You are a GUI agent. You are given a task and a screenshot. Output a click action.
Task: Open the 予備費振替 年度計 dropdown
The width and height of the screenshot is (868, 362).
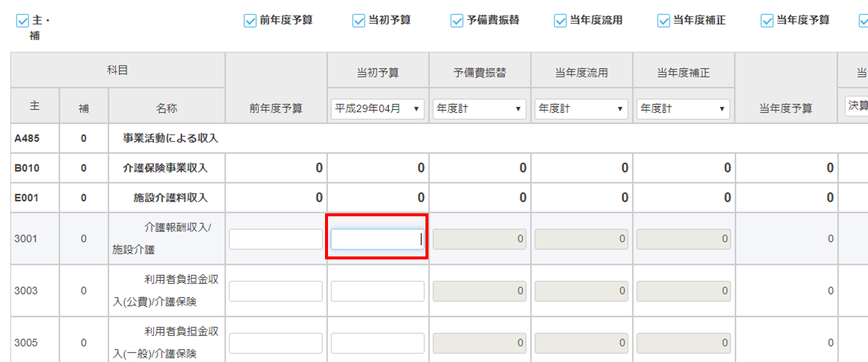click(x=480, y=109)
